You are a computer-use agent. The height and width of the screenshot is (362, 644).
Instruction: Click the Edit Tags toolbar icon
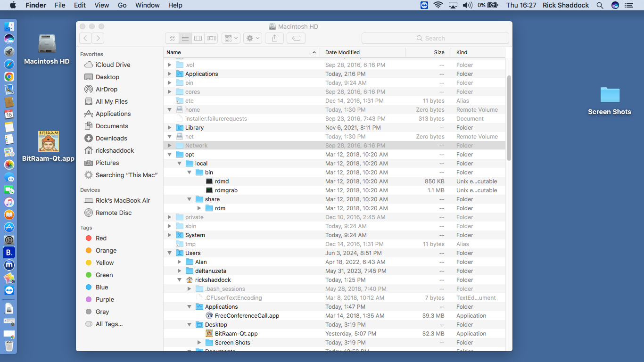tap(296, 38)
